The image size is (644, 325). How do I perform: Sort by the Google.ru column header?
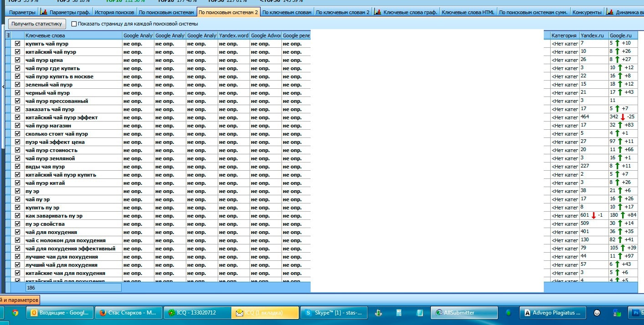621,36
